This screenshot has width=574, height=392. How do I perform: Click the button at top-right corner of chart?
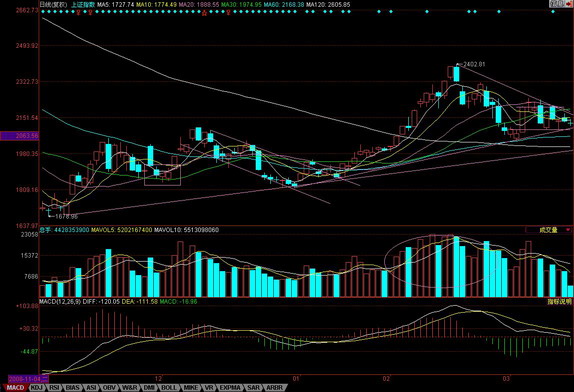pos(560,4)
